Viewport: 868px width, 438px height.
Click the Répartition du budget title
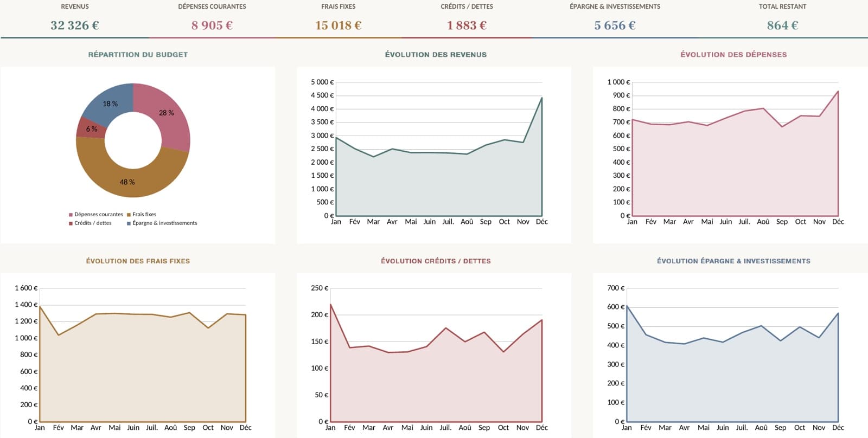(138, 55)
